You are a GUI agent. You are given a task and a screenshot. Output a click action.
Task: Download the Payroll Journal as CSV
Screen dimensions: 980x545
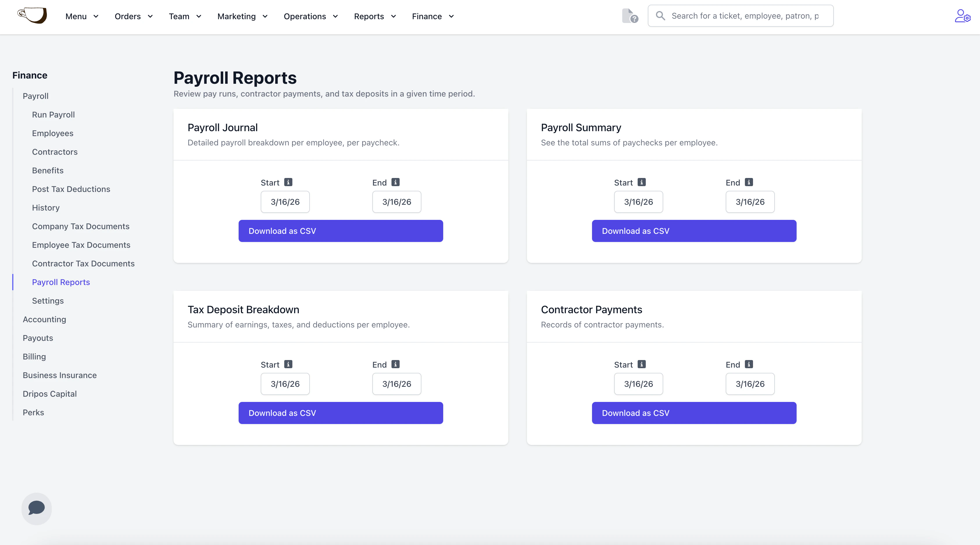341,231
